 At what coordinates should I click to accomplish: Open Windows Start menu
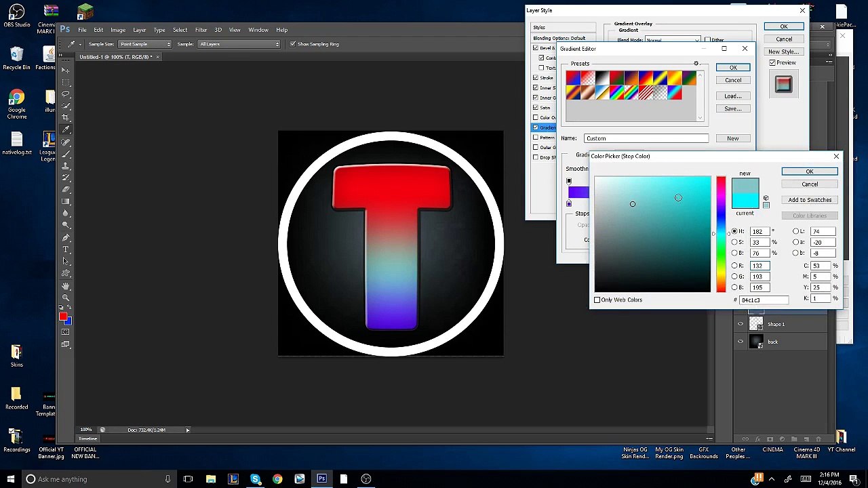coord(10,479)
